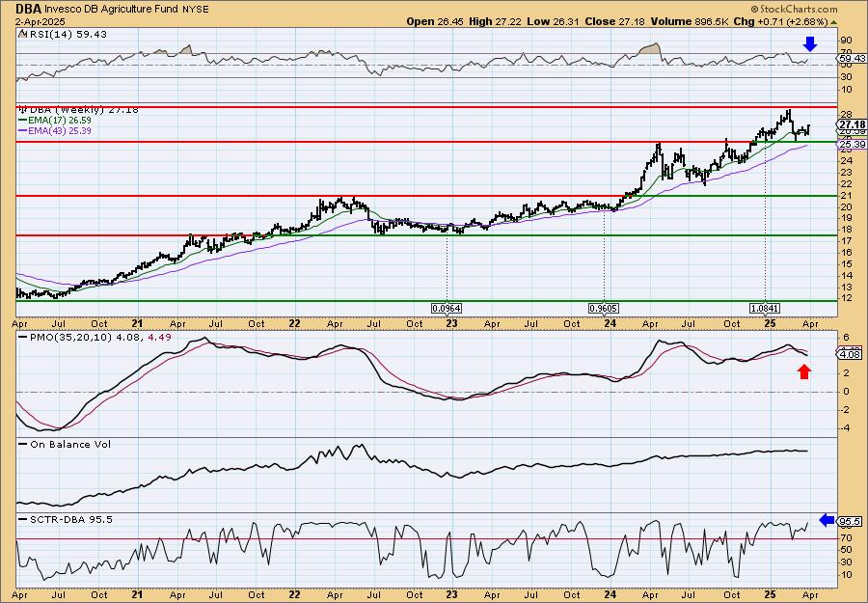The height and width of the screenshot is (603, 868).
Task: Click the DBA ticker symbol in the header
Action: click(28, 9)
